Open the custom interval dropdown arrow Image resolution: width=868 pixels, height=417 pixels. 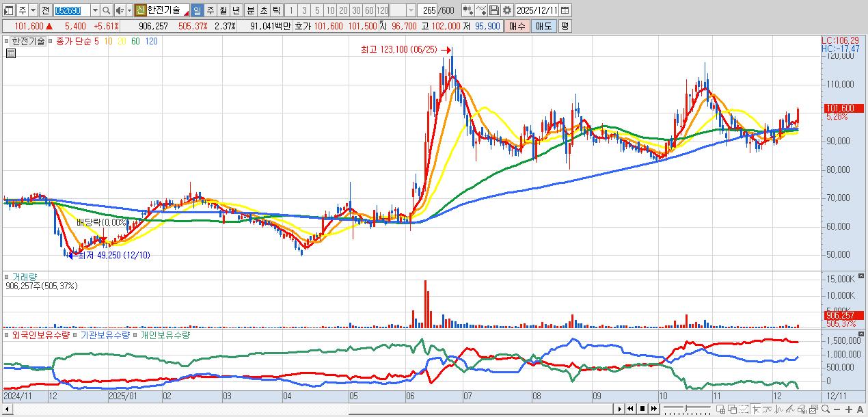point(411,10)
